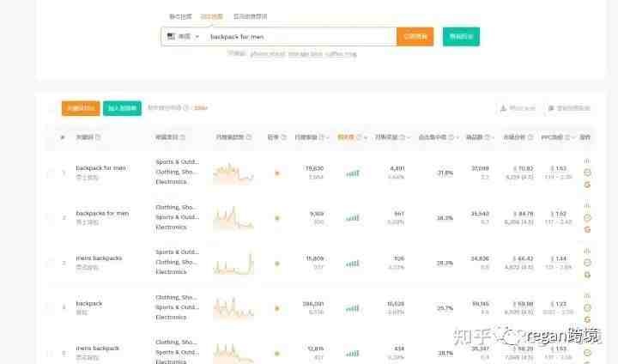Screen dimensions: 618x364
Task: Click the green signal bars in 'backpack for men' row
Action: pyautogui.click(x=353, y=173)
